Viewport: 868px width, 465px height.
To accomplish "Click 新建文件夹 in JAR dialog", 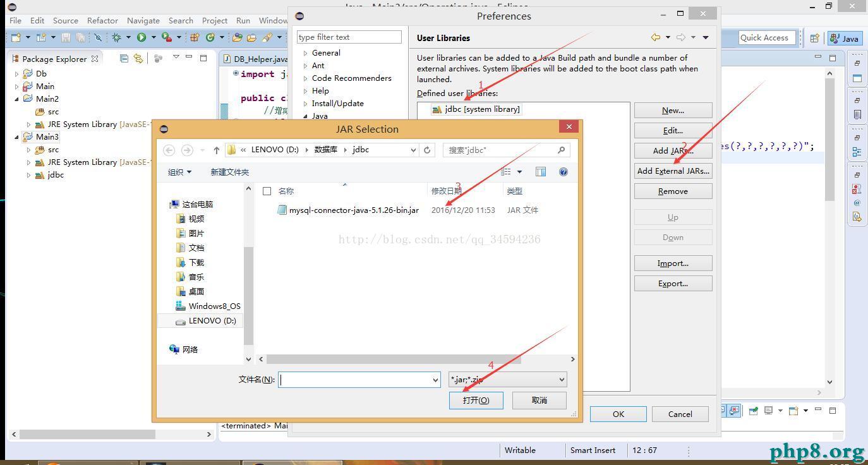I will (x=229, y=172).
